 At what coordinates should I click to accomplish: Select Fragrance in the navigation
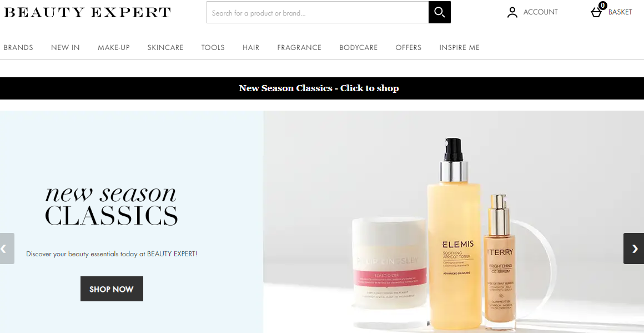(x=299, y=48)
